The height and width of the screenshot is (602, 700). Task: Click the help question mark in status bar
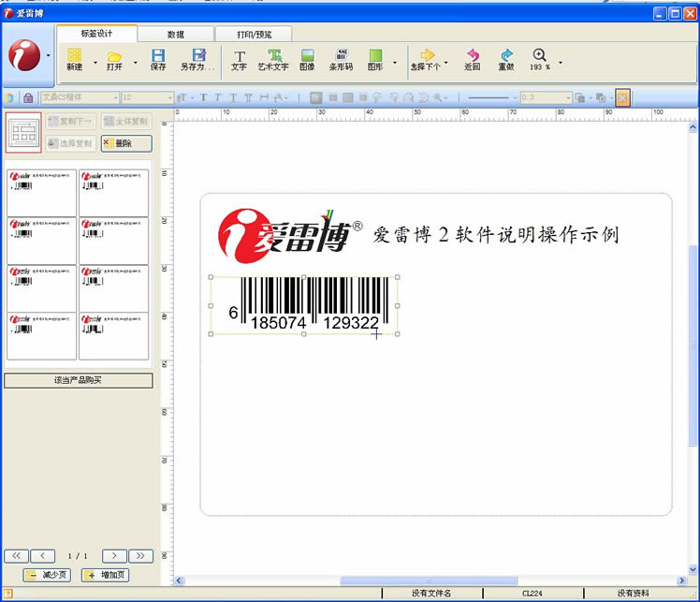pos(8,594)
